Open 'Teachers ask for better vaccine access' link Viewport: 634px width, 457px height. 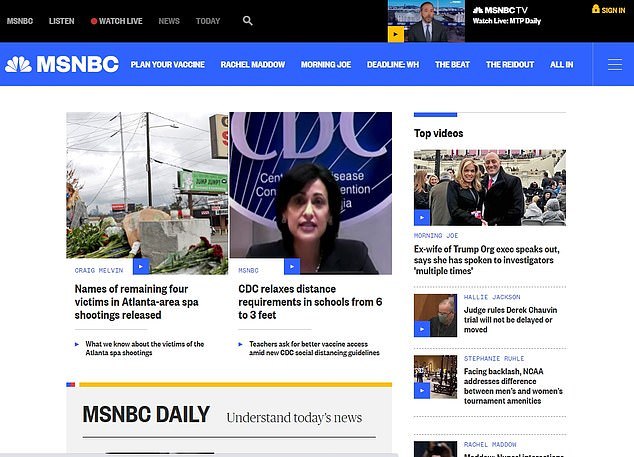(x=314, y=348)
